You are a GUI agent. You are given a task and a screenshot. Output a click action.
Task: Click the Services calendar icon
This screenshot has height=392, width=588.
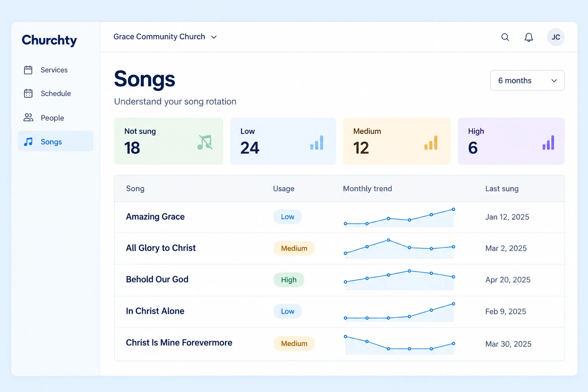click(x=28, y=70)
